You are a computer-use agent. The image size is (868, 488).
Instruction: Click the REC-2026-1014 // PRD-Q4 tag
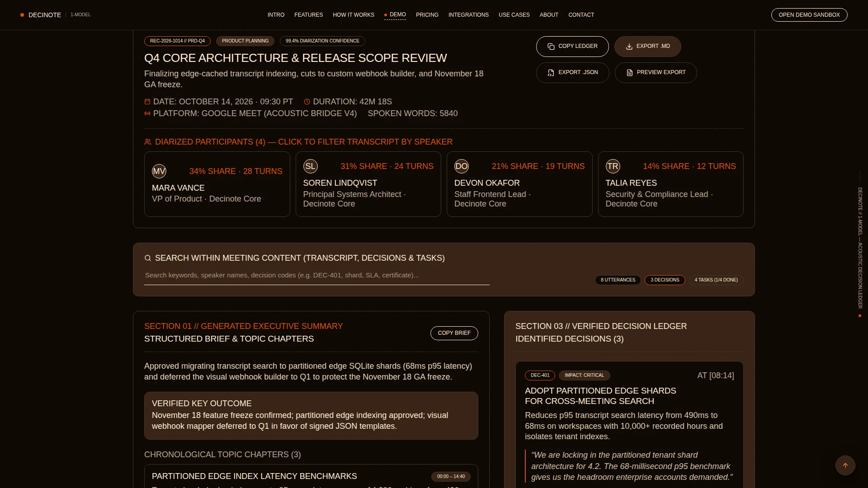pos(177,41)
